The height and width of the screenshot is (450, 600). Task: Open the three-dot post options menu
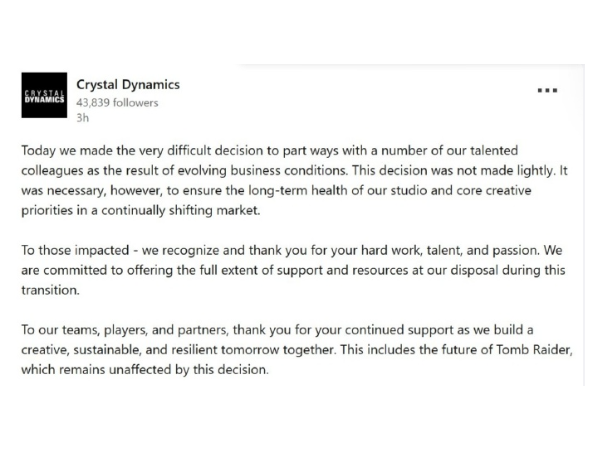tap(547, 91)
